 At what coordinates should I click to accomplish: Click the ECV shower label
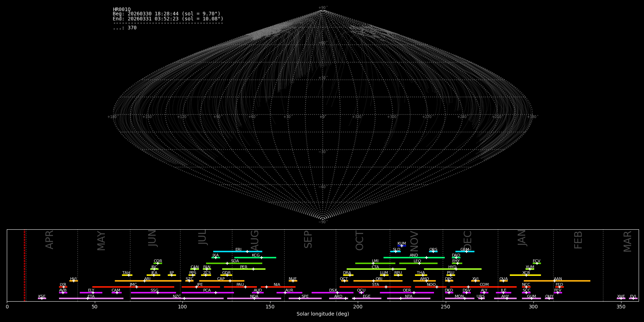tap(537, 261)
